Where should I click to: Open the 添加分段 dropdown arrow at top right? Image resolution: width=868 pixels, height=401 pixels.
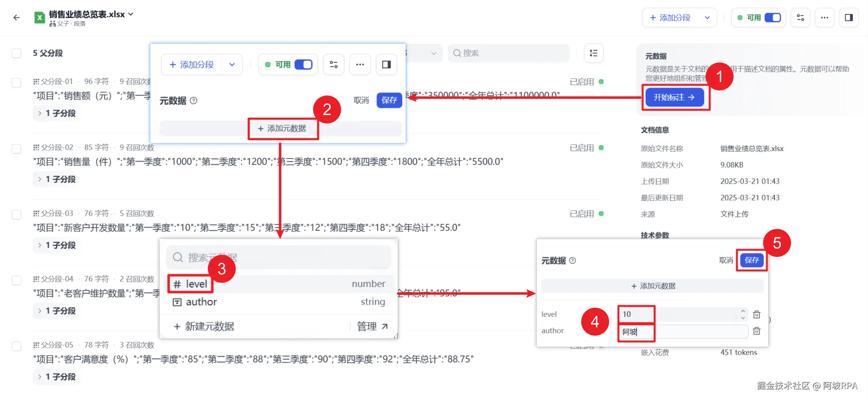(x=707, y=18)
